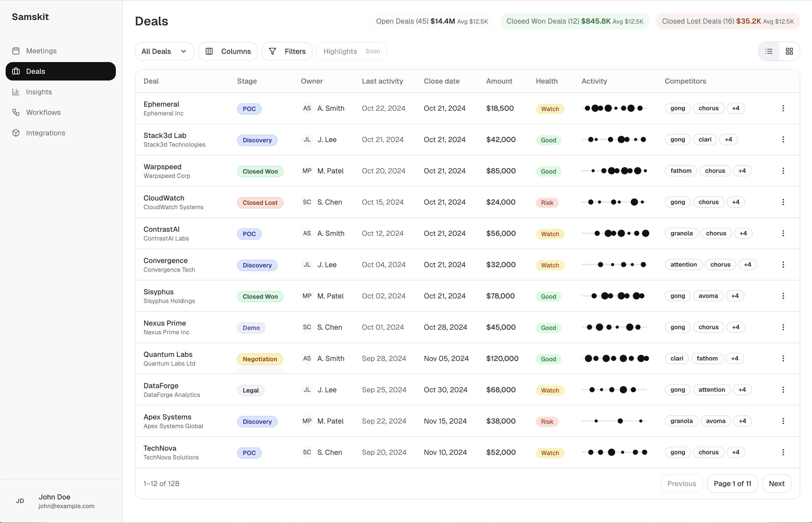The width and height of the screenshot is (812, 523).
Task: Select the Meetings calendar icon in sidebar
Action: tap(16, 51)
